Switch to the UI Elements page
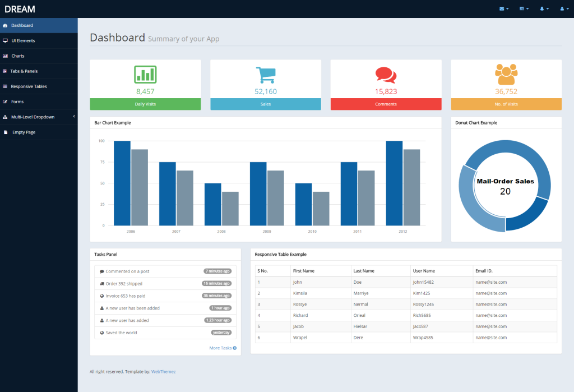Screen dimensions: 574x392 tap(23, 40)
